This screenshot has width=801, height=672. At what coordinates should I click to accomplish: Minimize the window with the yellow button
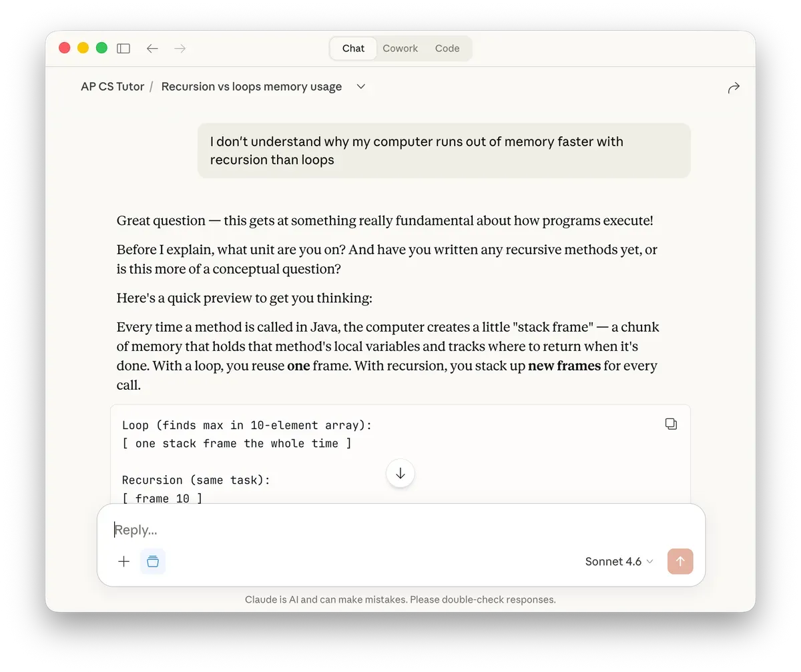[83, 47]
